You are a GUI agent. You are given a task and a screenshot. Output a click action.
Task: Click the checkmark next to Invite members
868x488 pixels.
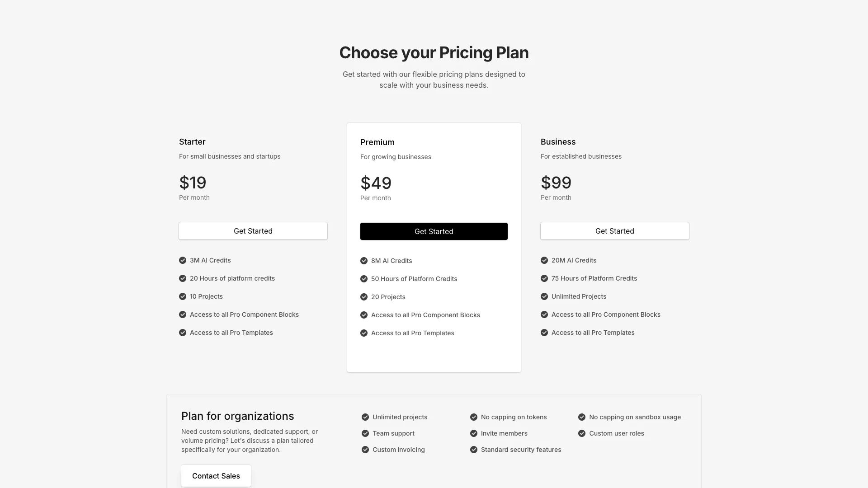(474, 433)
